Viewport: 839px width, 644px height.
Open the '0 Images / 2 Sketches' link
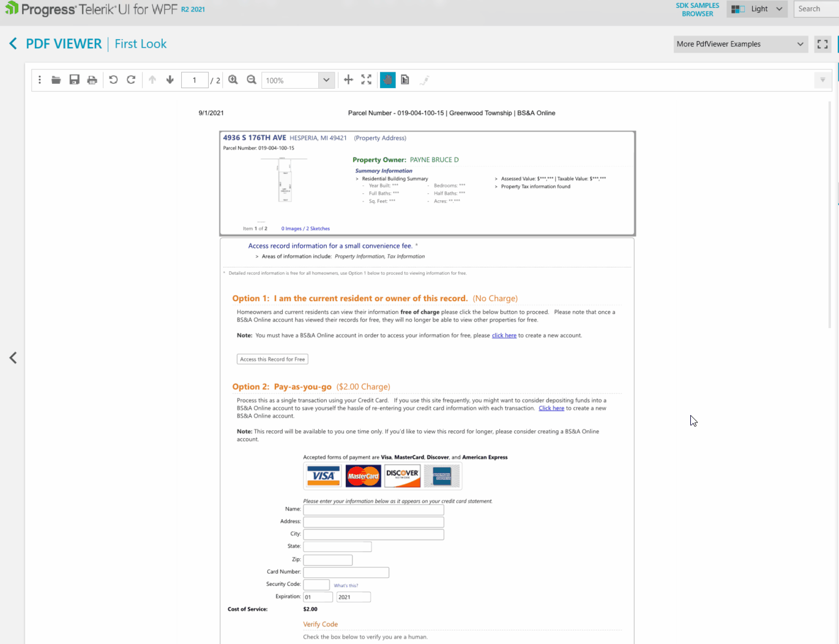pyautogui.click(x=305, y=228)
